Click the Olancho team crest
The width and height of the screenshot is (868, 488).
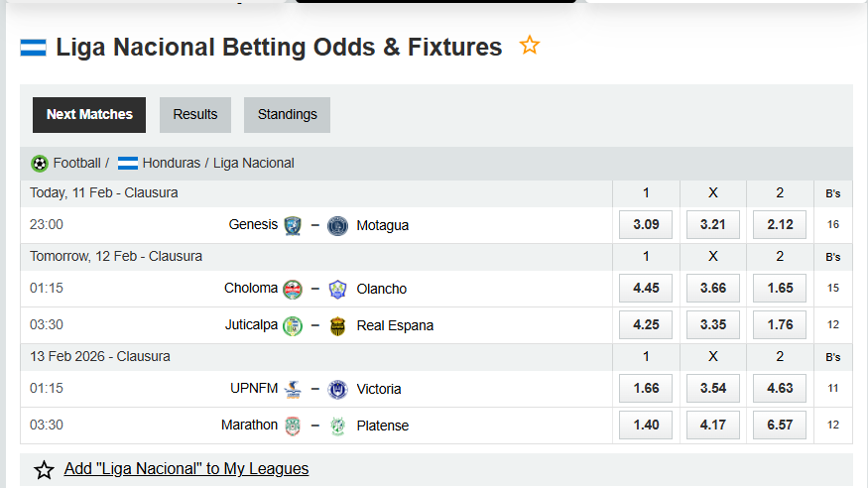337,289
